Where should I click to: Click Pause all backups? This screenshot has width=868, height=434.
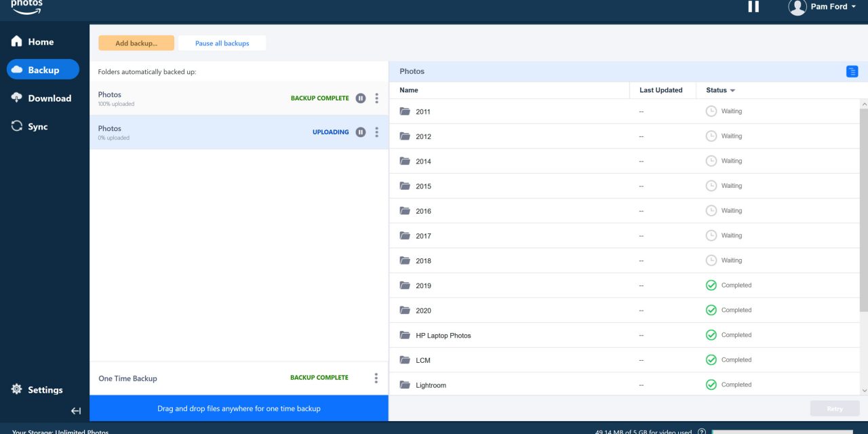point(222,43)
